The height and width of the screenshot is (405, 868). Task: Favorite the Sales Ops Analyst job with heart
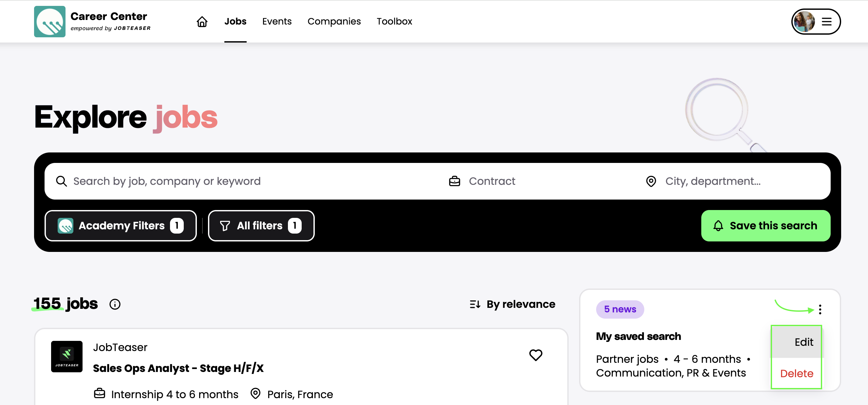click(536, 355)
